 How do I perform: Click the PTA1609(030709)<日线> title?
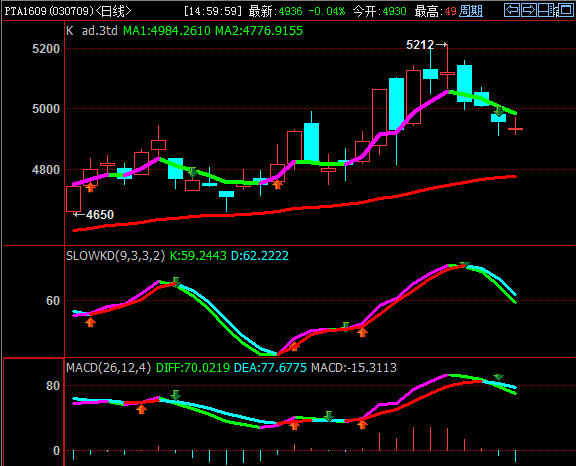[x=67, y=11]
